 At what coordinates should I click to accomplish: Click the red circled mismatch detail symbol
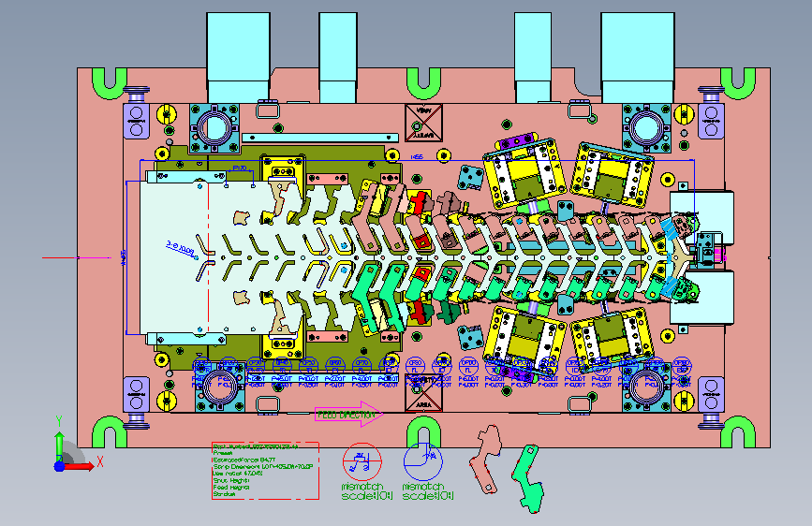click(362, 461)
